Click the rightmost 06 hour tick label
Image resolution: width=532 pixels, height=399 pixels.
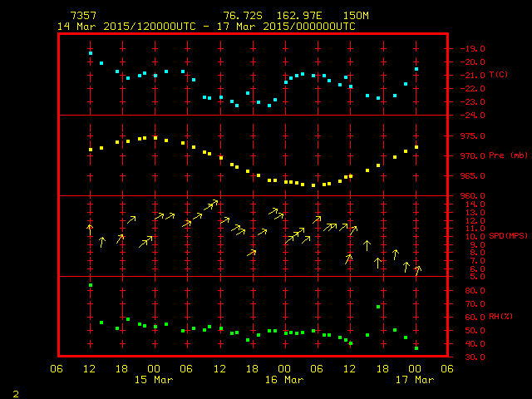[447, 368]
